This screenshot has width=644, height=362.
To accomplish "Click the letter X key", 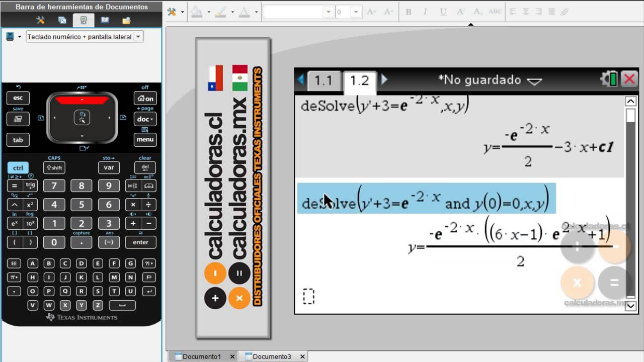I will [x=65, y=305].
